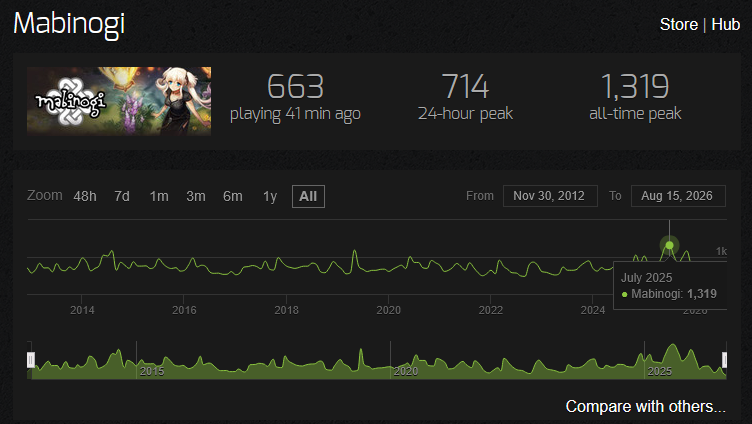Click the Mabinogi game banner image

[119, 101]
